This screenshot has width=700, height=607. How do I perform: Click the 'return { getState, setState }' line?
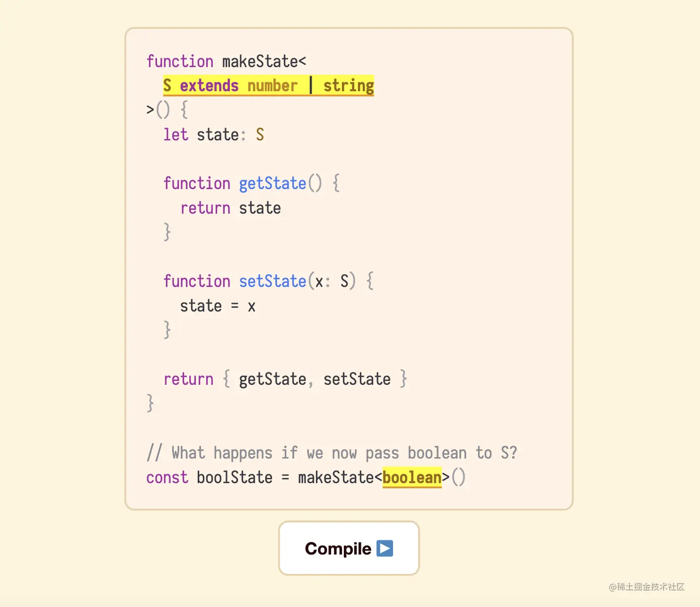pos(285,379)
